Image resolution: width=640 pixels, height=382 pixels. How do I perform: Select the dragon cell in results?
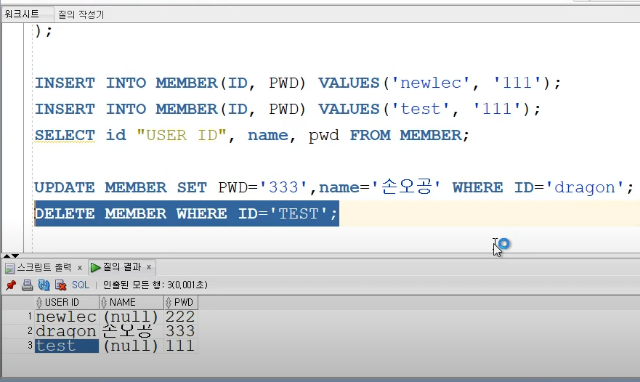tap(67, 331)
